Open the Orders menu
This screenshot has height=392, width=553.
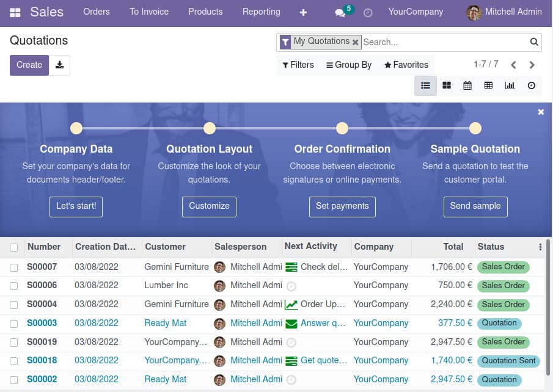click(x=97, y=12)
